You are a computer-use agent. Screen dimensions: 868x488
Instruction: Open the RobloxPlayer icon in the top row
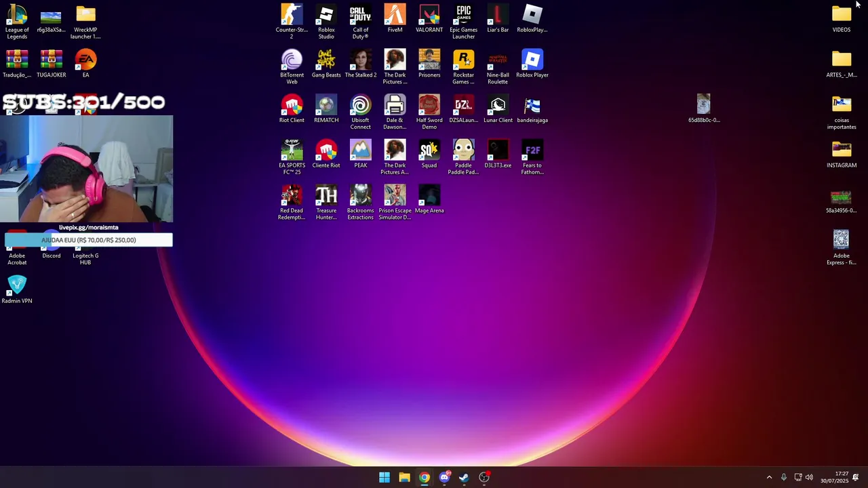(x=532, y=18)
